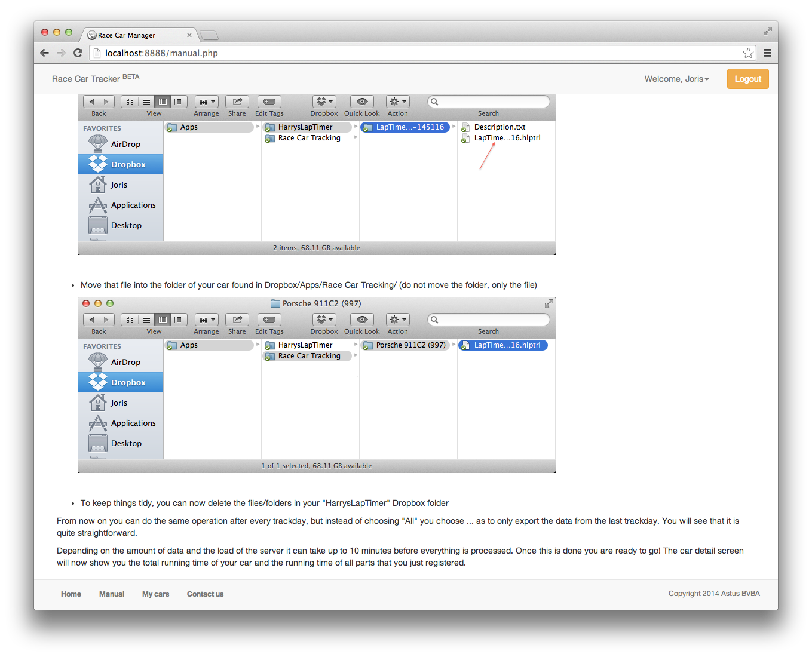
Task: Click the Race Car Tracker brand link
Action: point(86,79)
